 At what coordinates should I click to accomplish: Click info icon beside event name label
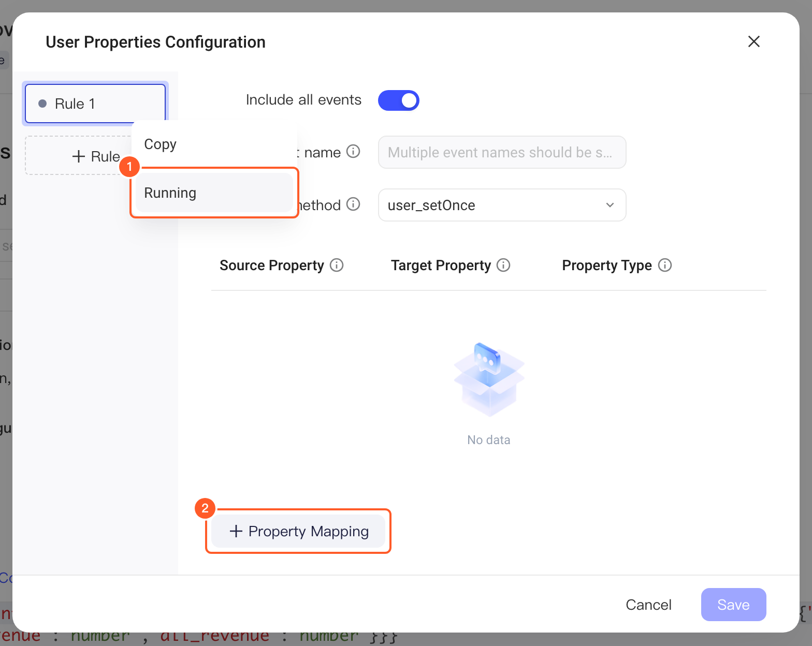tap(353, 151)
